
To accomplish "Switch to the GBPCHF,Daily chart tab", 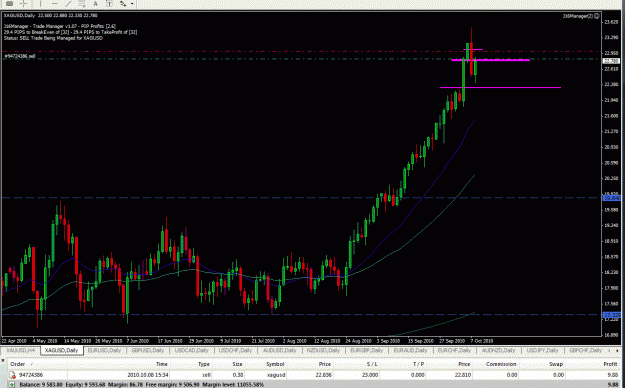I will pyautogui.click(x=586, y=351).
